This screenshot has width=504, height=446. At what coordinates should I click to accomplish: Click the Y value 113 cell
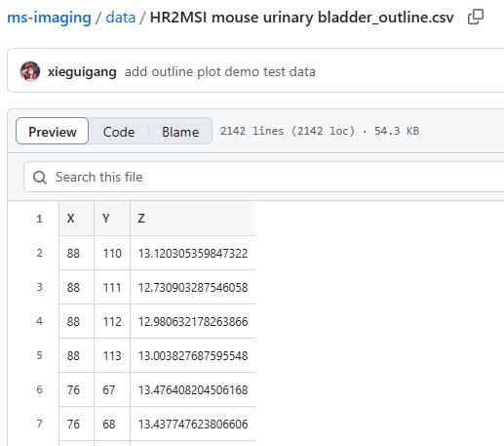click(x=112, y=355)
